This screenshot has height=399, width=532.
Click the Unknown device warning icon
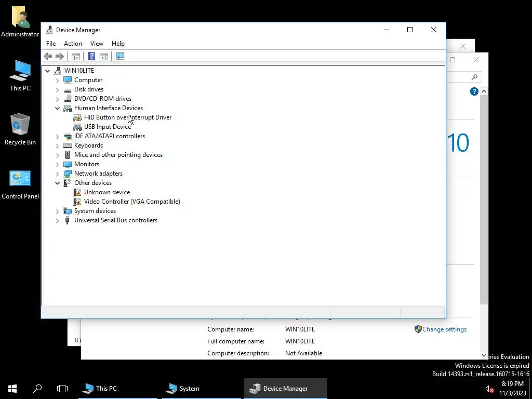[77, 192]
